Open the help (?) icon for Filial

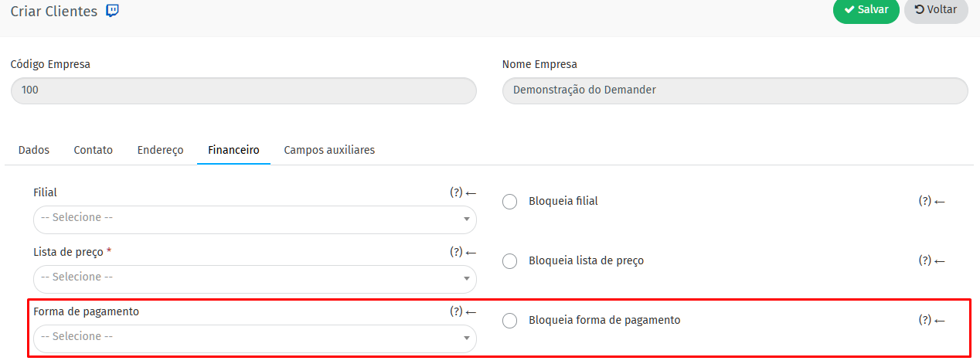[x=456, y=192]
